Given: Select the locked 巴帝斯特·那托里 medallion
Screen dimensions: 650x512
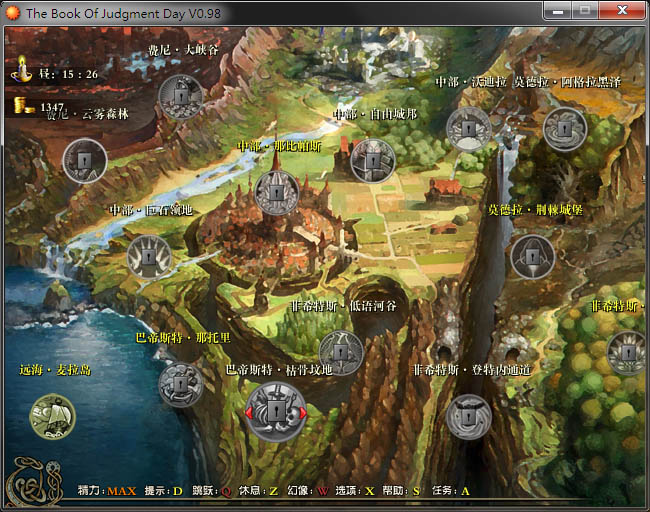Looking at the screenshot, I should pyautogui.click(x=180, y=385).
